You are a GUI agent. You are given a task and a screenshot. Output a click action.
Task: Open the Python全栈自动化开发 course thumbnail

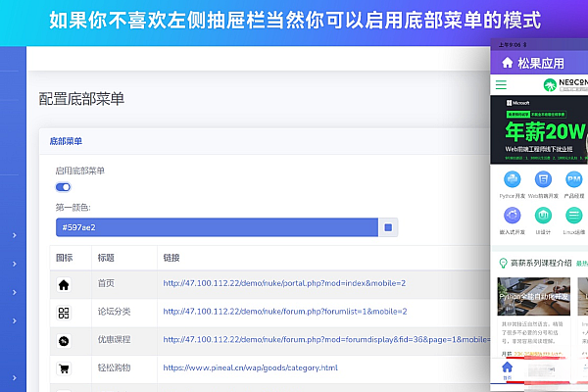click(x=534, y=296)
